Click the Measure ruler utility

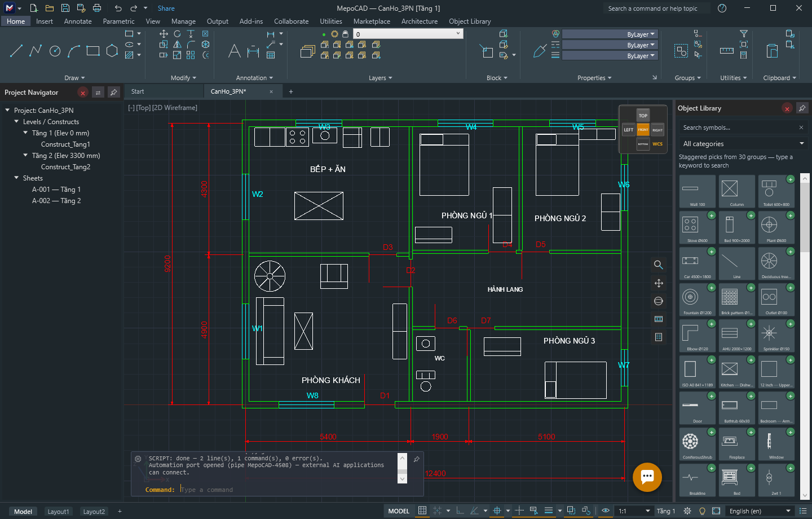coord(727,51)
